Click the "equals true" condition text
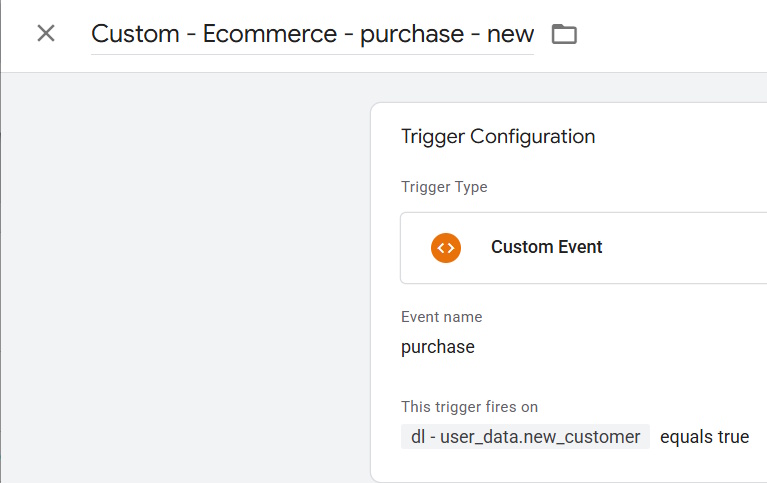This screenshot has width=767, height=483. tap(704, 437)
